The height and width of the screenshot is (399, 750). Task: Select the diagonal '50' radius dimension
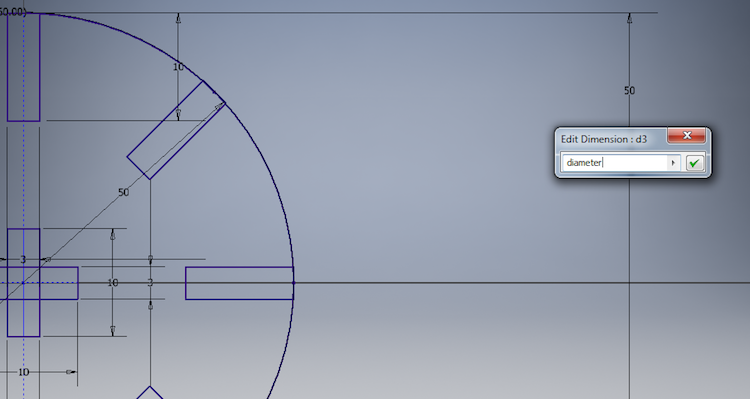pos(123,192)
